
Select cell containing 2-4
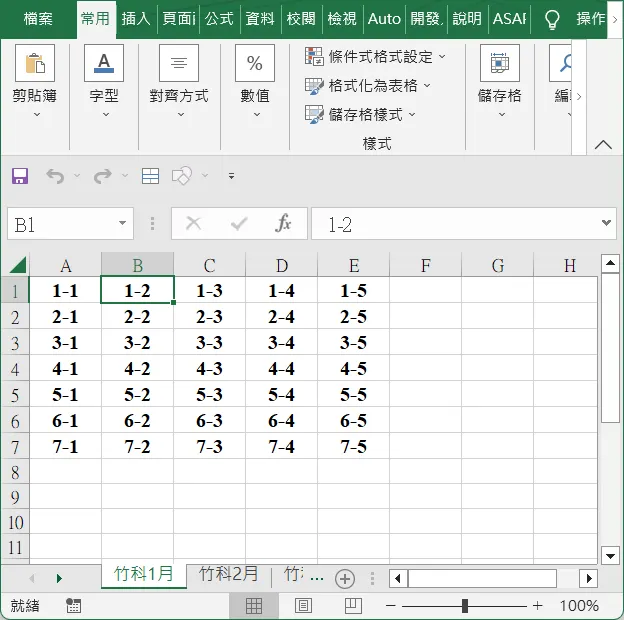tap(281, 317)
